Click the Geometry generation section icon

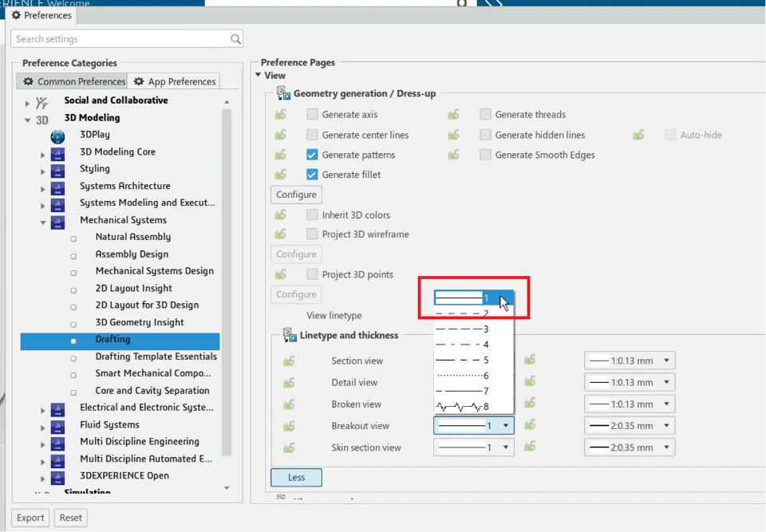point(283,93)
